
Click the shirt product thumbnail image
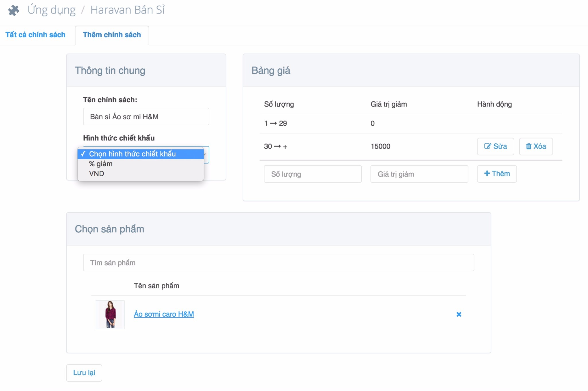(x=110, y=315)
